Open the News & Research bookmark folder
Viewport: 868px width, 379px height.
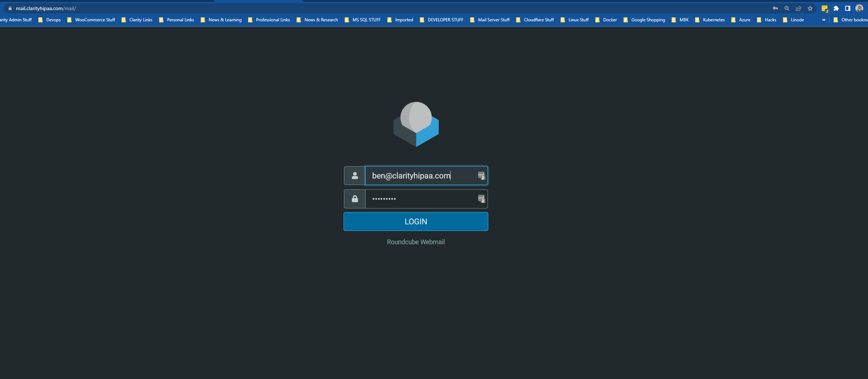(x=317, y=20)
